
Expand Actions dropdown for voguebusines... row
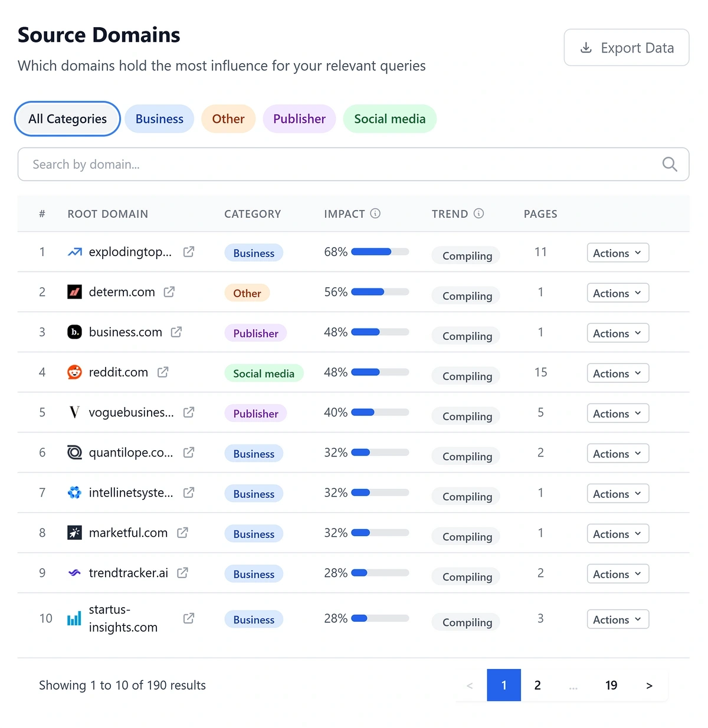pyautogui.click(x=618, y=414)
